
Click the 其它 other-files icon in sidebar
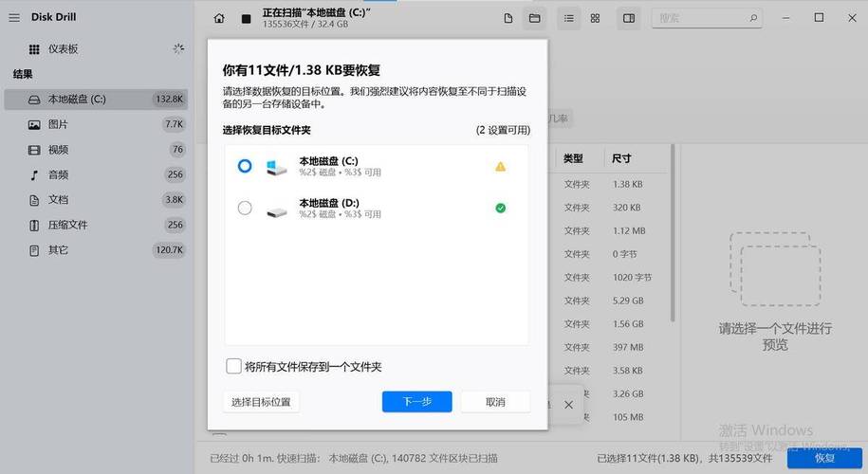coord(34,250)
